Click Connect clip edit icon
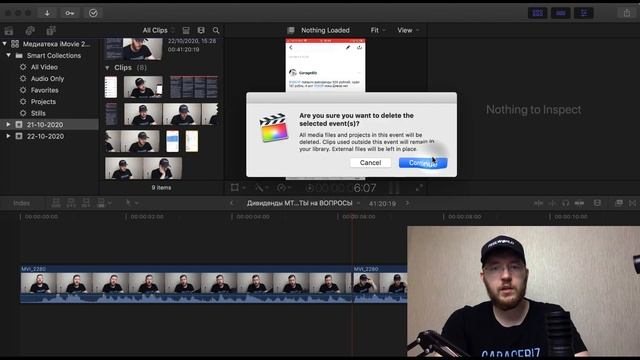 point(56,203)
